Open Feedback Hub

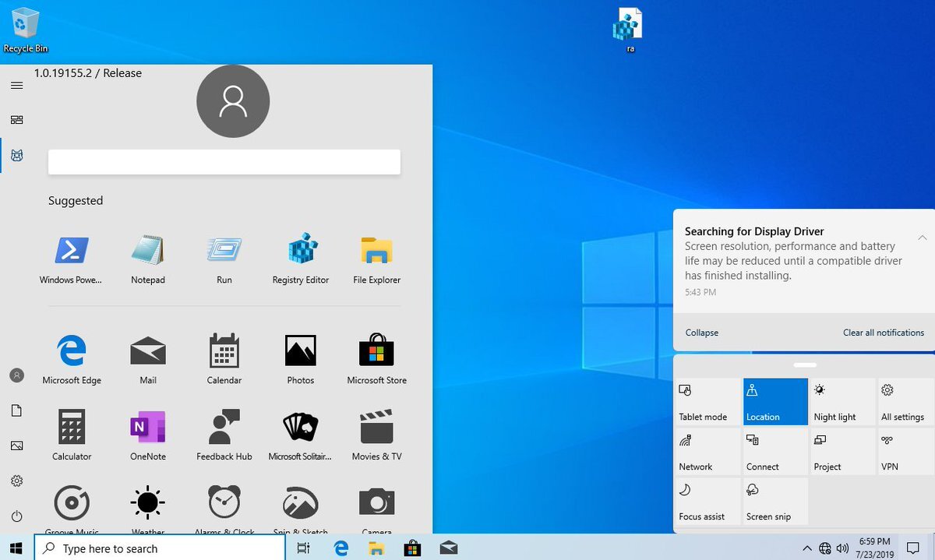click(x=224, y=436)
